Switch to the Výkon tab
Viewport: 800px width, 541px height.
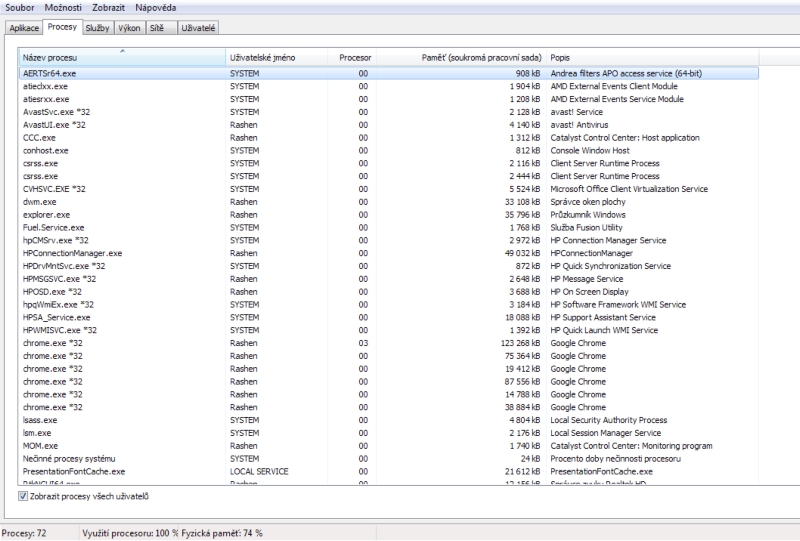pos(129,28)
